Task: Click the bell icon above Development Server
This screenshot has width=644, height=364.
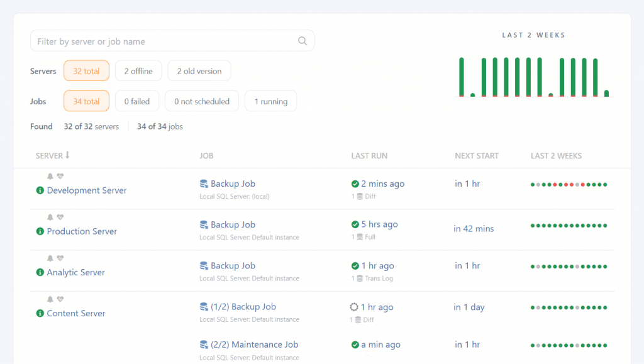Action: click(50, 177)
